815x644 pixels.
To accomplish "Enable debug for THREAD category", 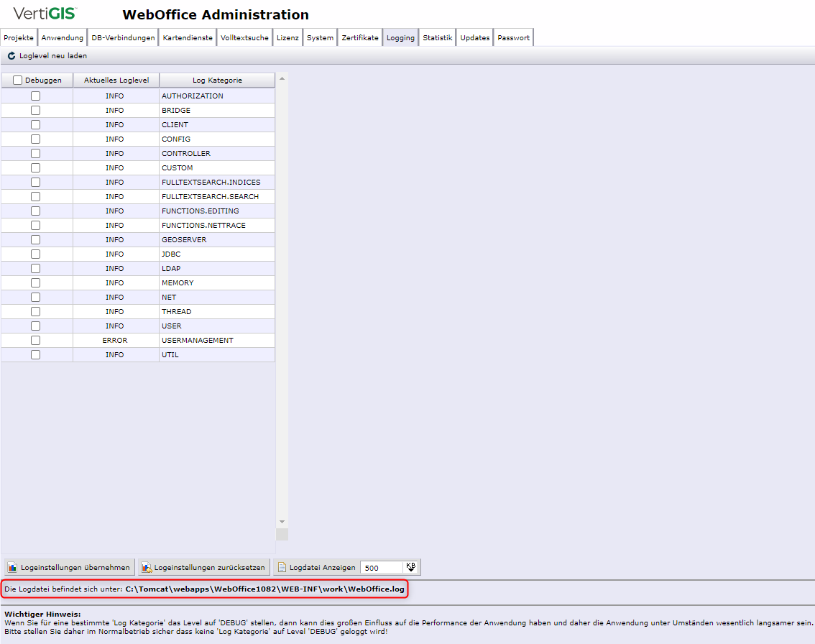I will tap(35, 311).
